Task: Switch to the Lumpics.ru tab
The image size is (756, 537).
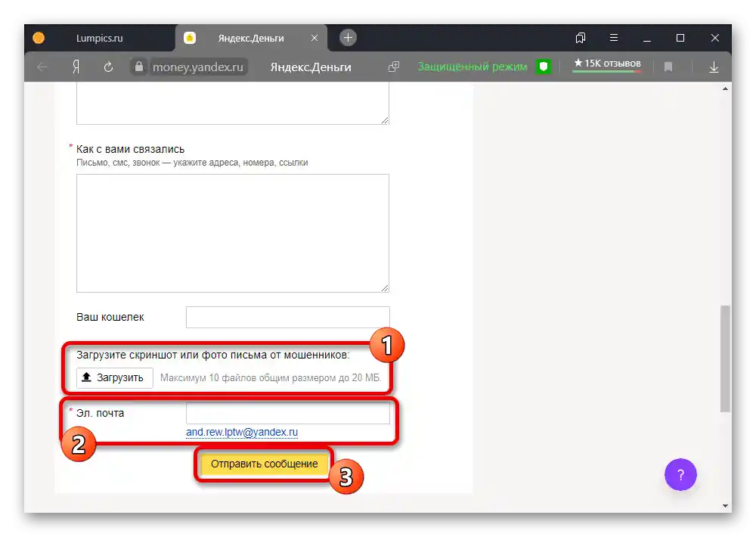Action: click(x=98, y=38)
